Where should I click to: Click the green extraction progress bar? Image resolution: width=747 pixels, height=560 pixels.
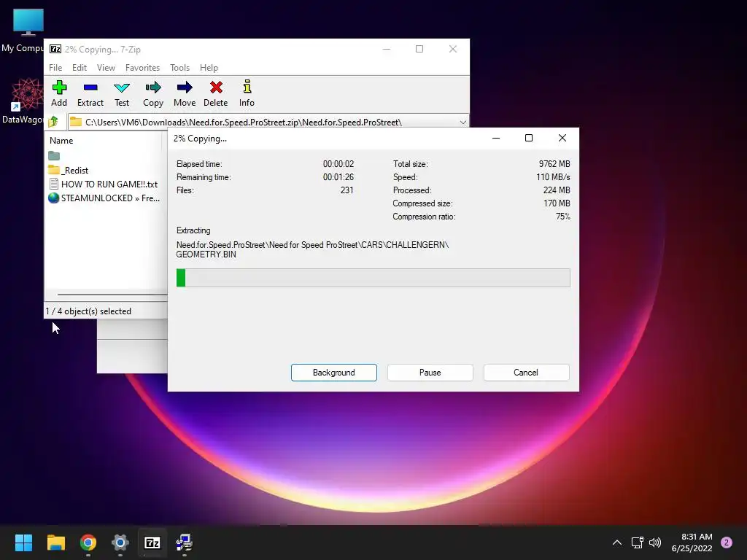point(373,278)
